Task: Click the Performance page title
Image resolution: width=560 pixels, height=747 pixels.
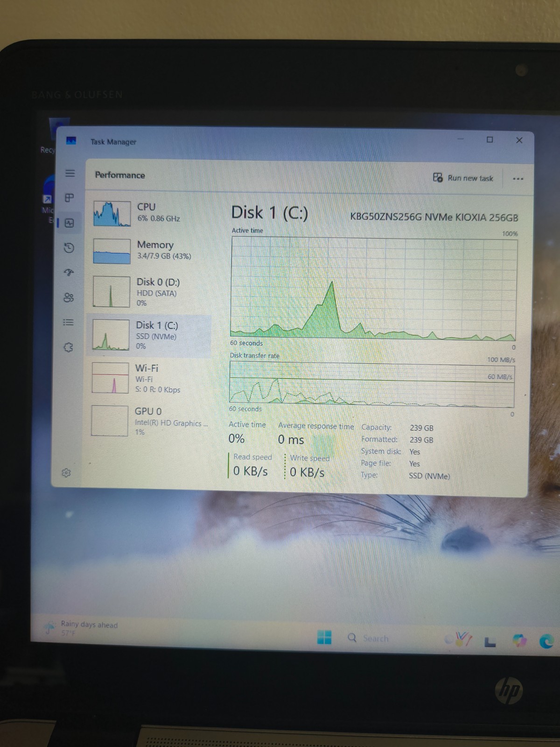Action: coord(120,175)
